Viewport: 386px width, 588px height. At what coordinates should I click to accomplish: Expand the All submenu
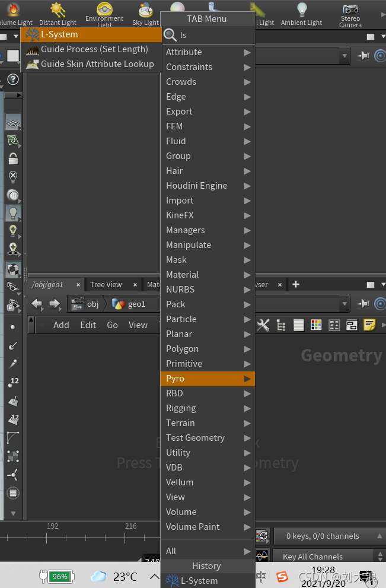click(x=208, y=551)
